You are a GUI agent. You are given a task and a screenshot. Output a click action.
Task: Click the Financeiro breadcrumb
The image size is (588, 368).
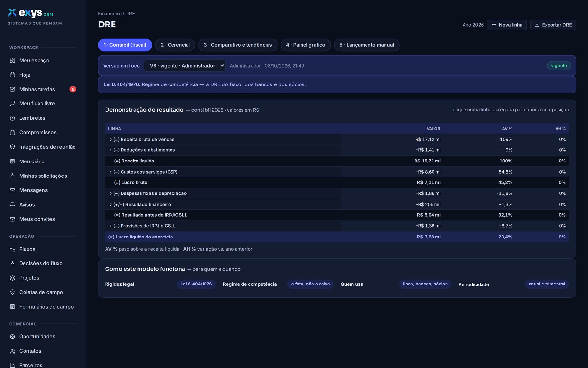[x=110, y=14]
